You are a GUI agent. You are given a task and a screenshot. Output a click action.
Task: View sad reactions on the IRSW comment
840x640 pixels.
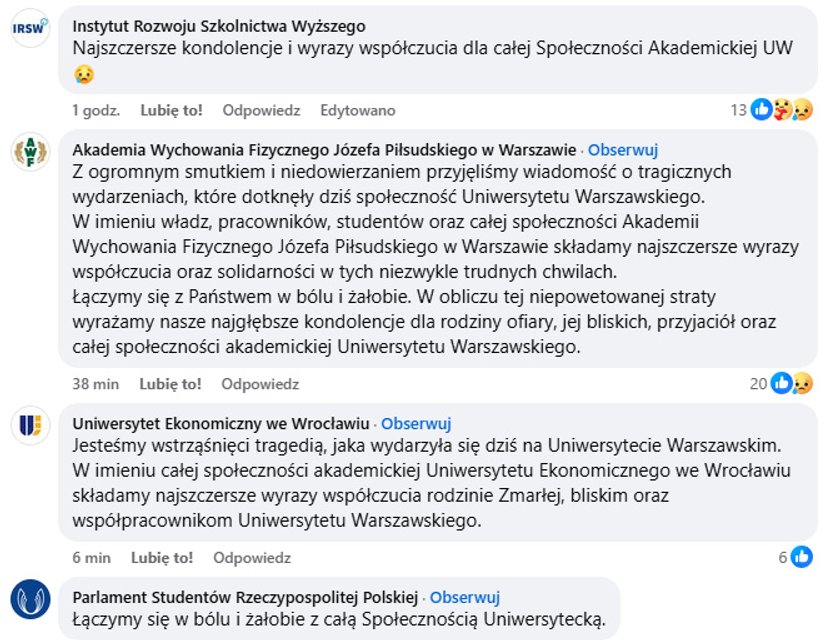pyautogui.click(x=803, y=110)
